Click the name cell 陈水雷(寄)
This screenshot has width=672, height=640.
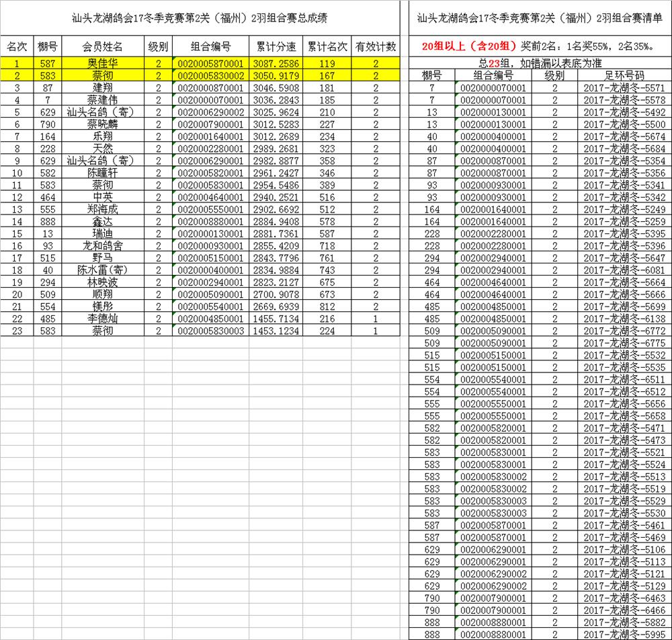click(103, 270)
